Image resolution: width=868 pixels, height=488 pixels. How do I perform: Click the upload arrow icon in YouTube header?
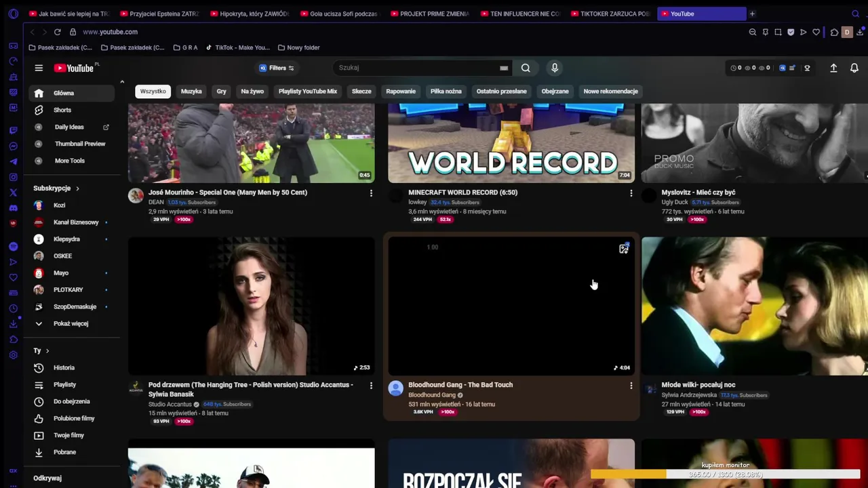coord(833,68)
